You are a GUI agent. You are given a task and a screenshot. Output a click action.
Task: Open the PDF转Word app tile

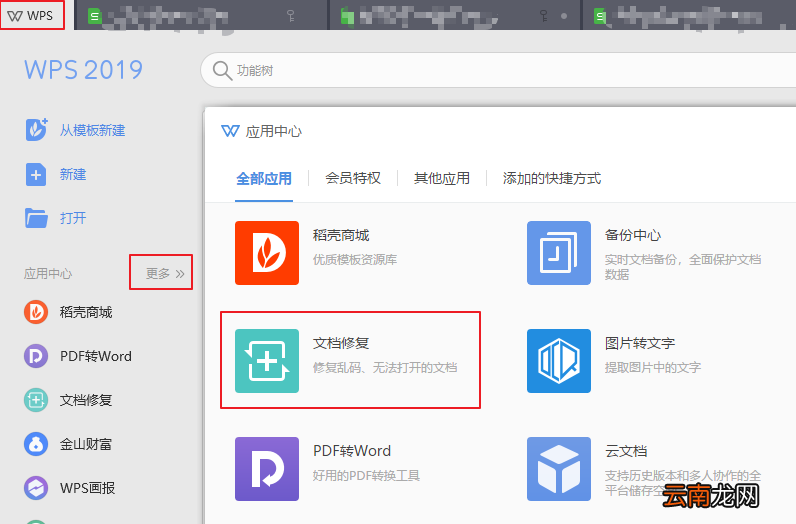327,469
